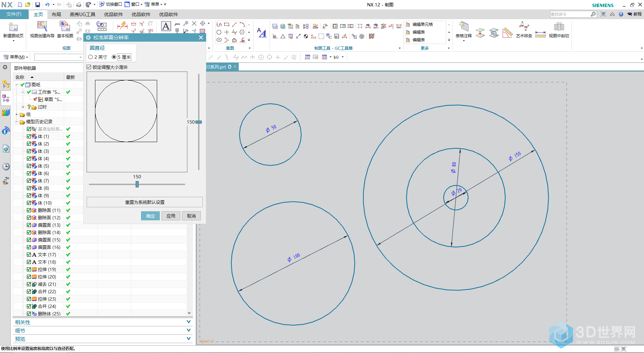Switch to the 布局 ribbon tab
Screen dimensions: 644x353
[x=56, y=14]
